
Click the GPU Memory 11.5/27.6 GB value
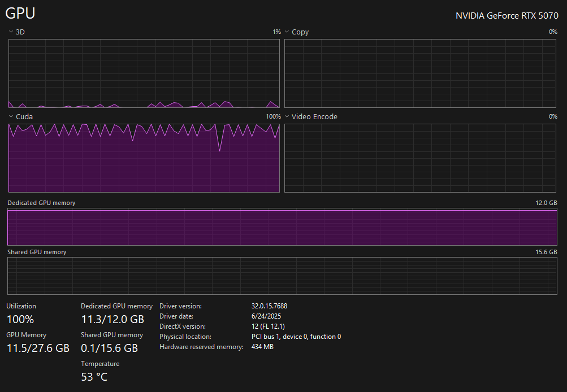38,348
